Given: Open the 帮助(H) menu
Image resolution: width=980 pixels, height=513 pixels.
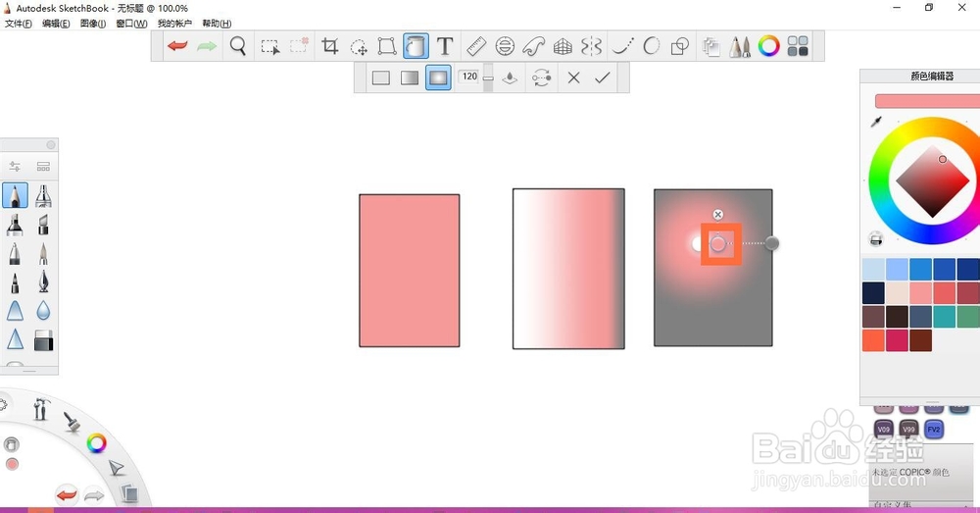Looking at the screenshot, I should 217,24.
